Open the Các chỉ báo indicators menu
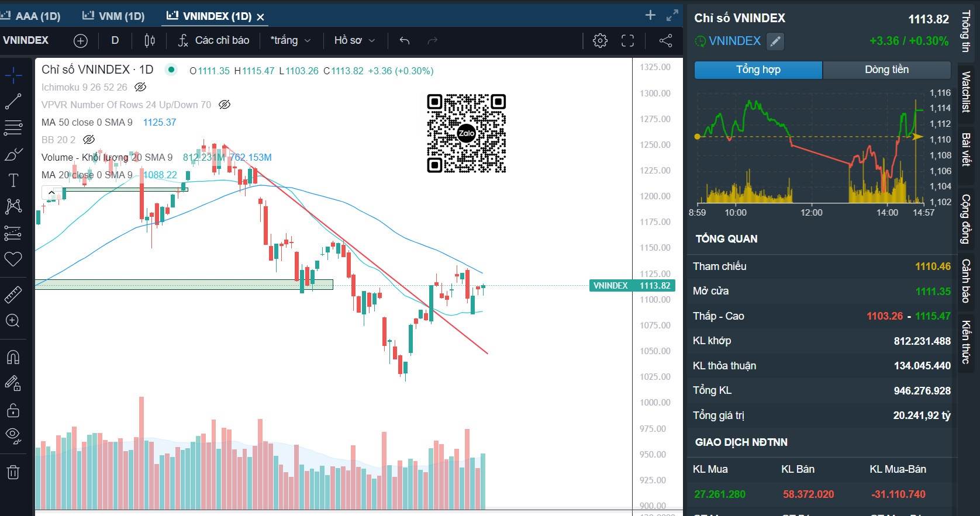980x516 pixels. [x=214, y=40]
